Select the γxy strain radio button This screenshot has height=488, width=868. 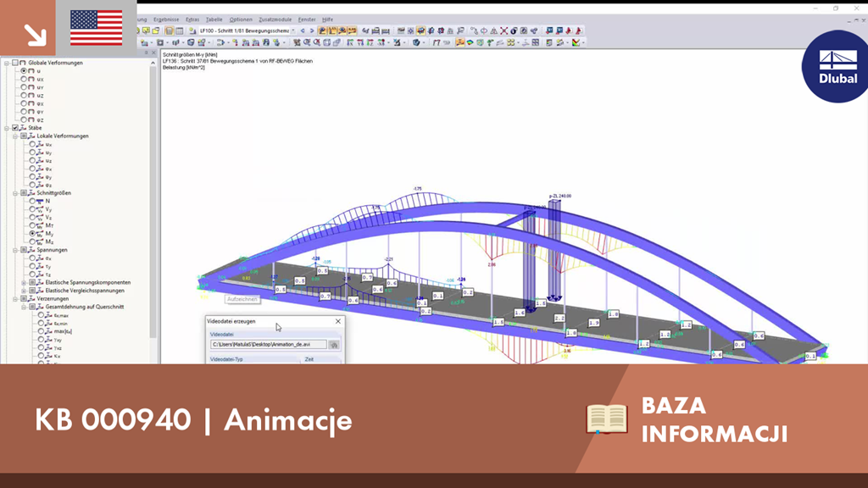[x=41, y=340]
